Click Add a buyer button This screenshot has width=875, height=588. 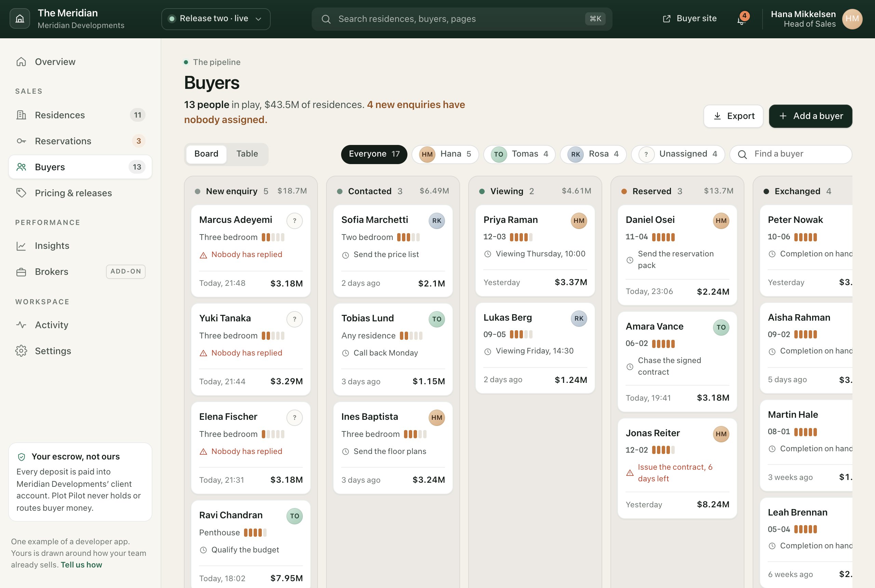point(810,116)
